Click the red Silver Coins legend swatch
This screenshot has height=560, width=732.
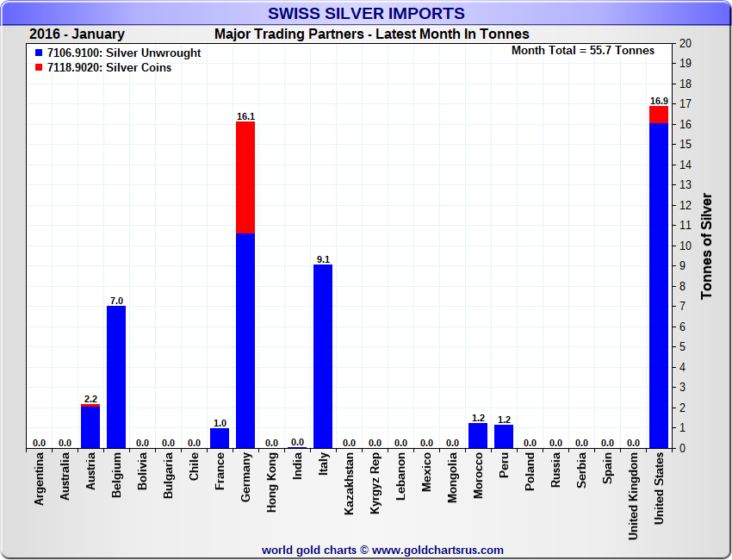[x=39, y=68]
